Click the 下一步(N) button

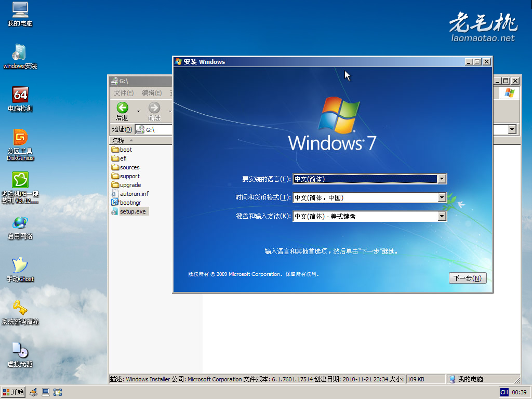(x=468, y=278)
